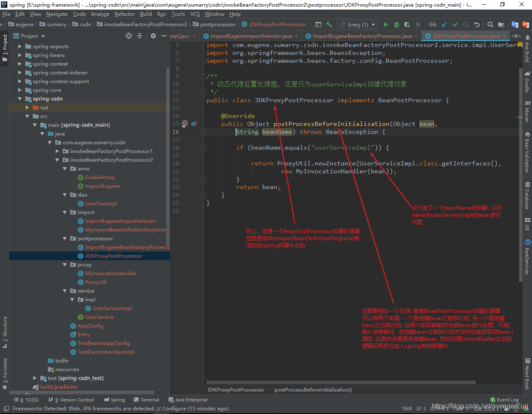Open the Project view selector dropdown
Screen dimensions: 532x414
tap(29, 36)
